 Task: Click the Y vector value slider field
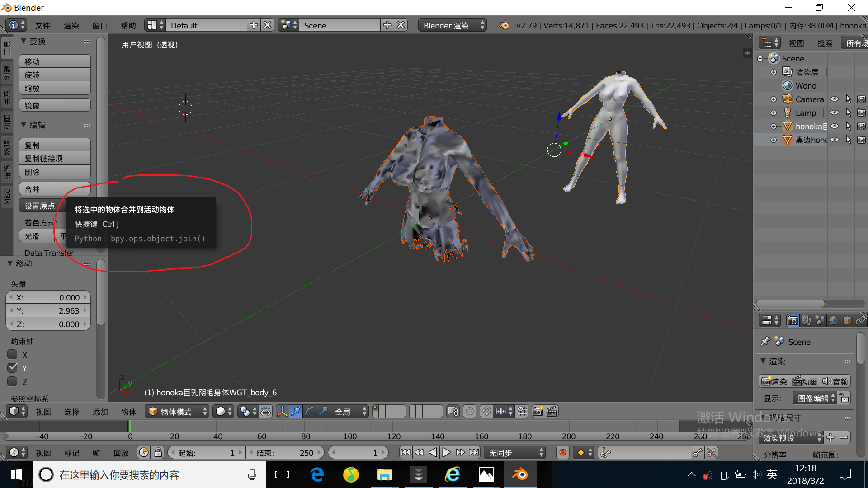[x=48, y=311]
